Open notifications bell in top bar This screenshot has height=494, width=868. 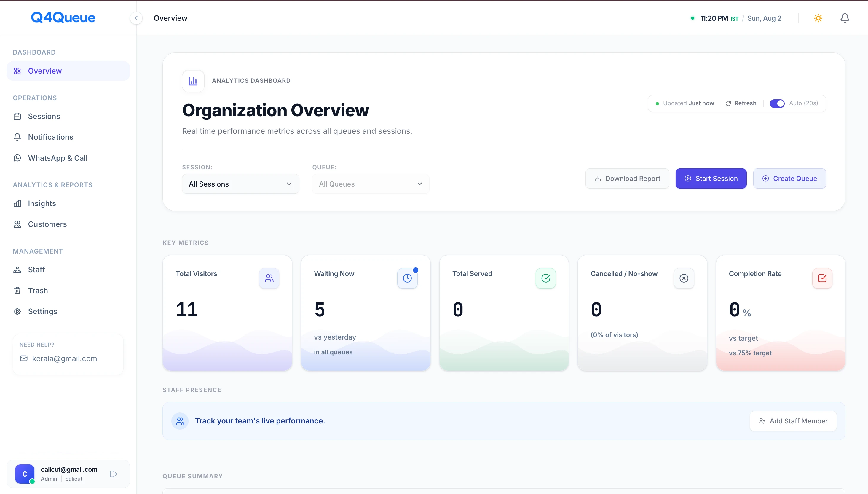(845, 18)
